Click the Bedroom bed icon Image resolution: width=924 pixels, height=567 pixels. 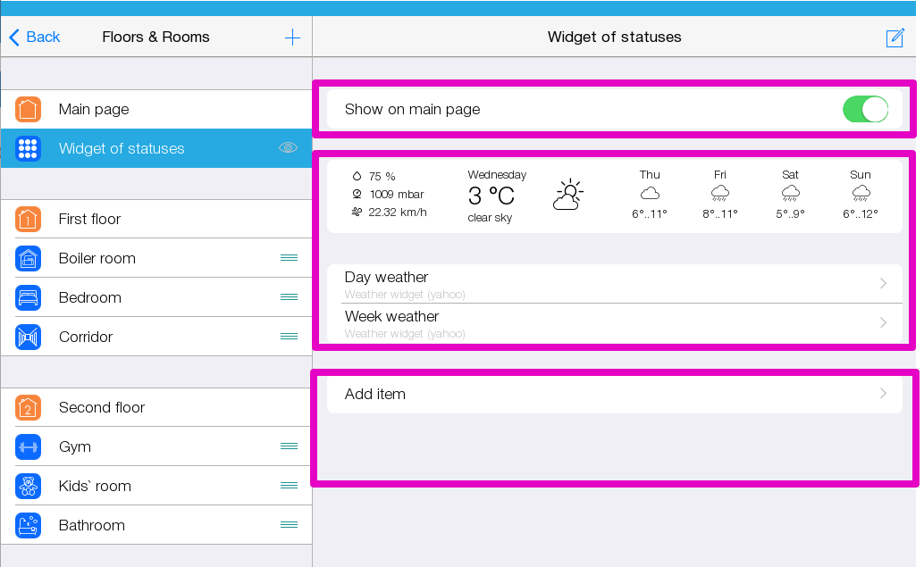tap(29, 297)
